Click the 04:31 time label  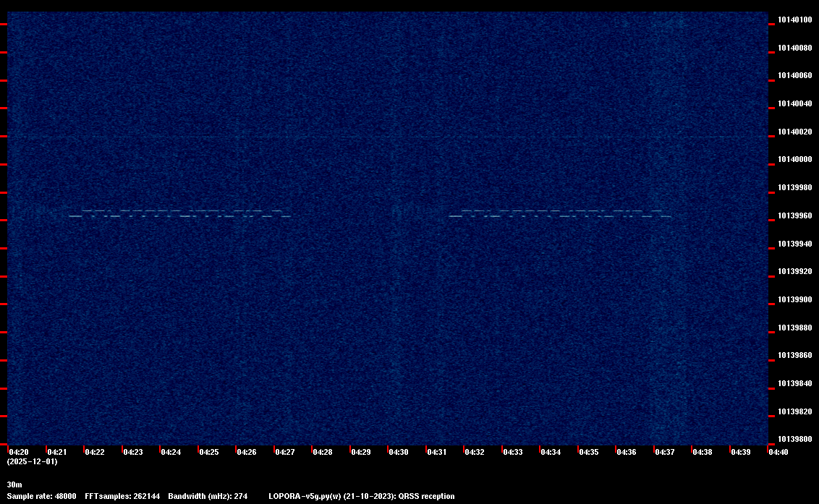(x=437, y=452)
